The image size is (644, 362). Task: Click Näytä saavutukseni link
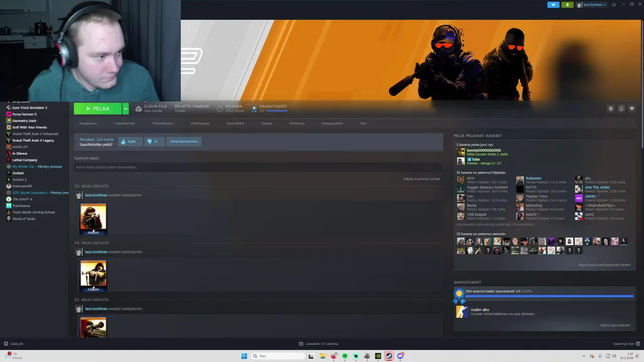[615, 325]
